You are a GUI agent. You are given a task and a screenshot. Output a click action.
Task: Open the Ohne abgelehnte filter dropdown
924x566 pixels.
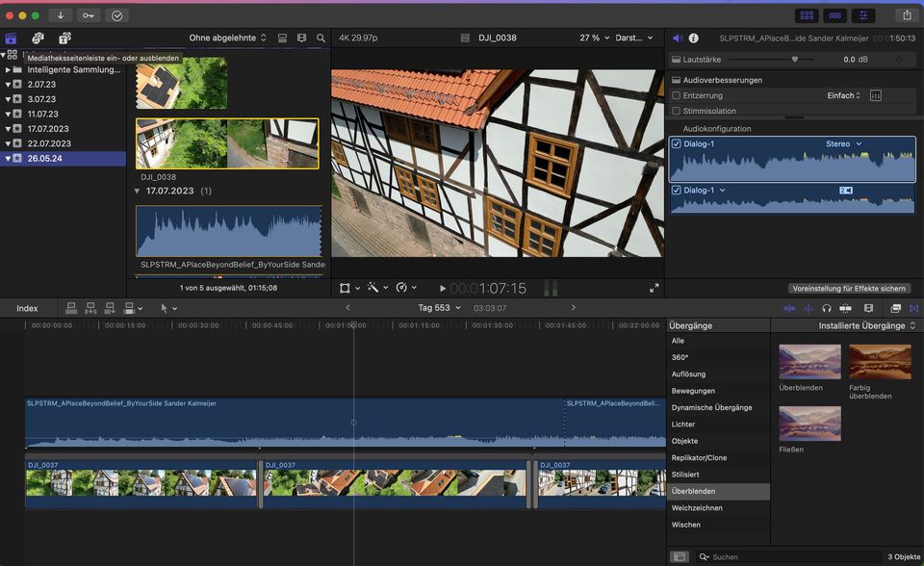point(227,38)
